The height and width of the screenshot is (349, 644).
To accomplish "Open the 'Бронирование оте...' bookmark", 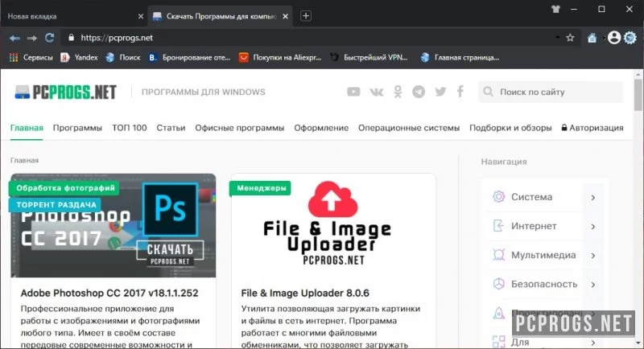I will [x=189, y=57].
